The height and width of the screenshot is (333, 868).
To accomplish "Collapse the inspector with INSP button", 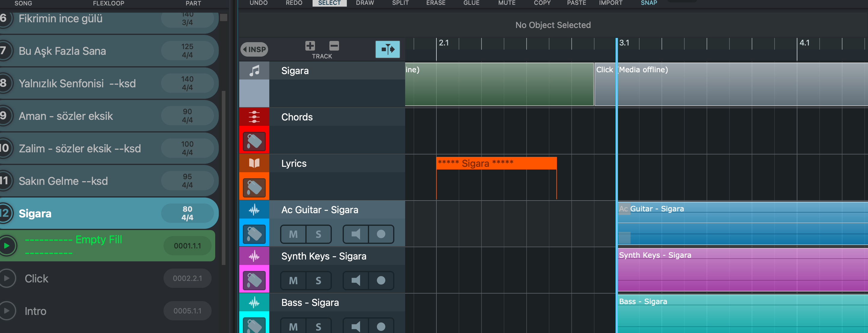I will [254, 50].
